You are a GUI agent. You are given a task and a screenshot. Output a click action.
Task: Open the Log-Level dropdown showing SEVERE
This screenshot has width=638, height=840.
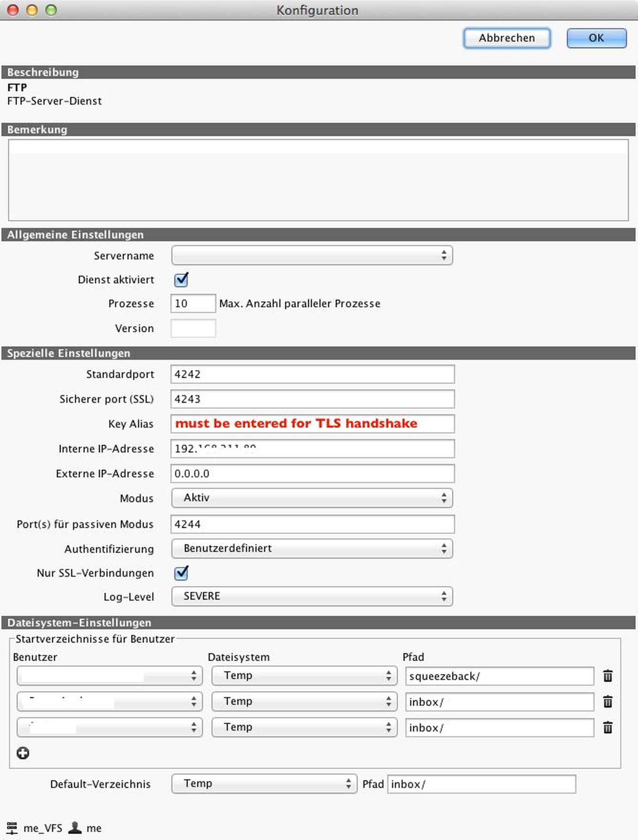312,597
